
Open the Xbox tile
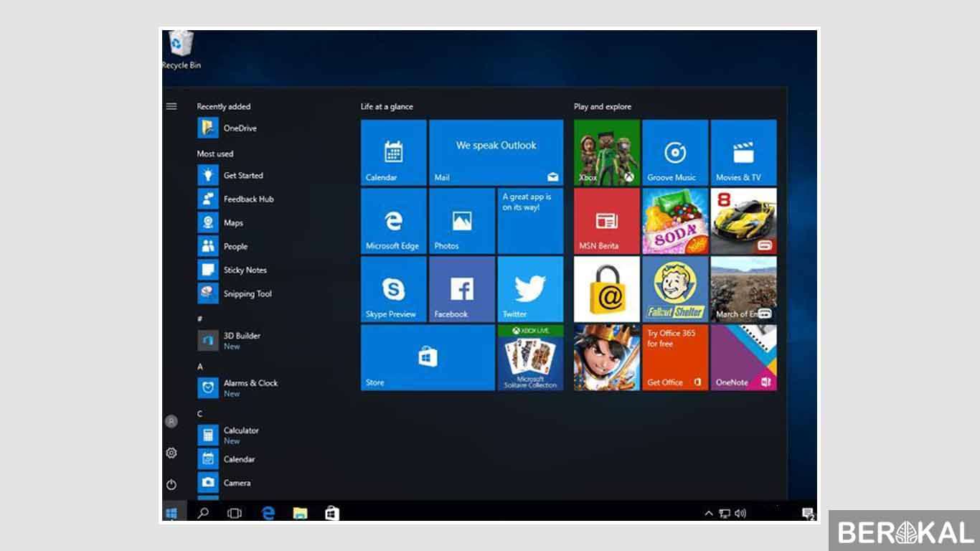[x=606, y=152]
